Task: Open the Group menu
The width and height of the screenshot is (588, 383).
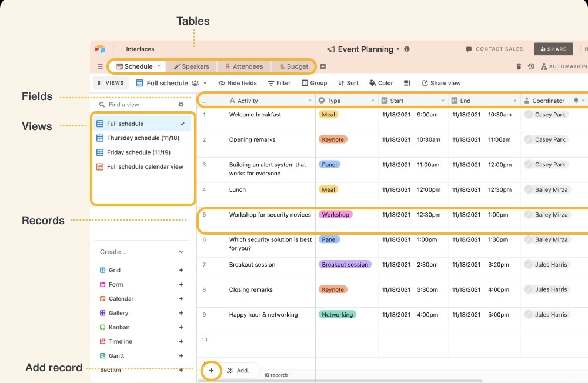Action: pos(314,83)
